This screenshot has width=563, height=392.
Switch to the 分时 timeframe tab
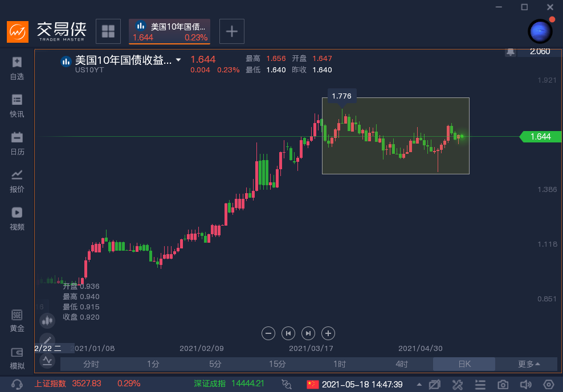(91, 364)
